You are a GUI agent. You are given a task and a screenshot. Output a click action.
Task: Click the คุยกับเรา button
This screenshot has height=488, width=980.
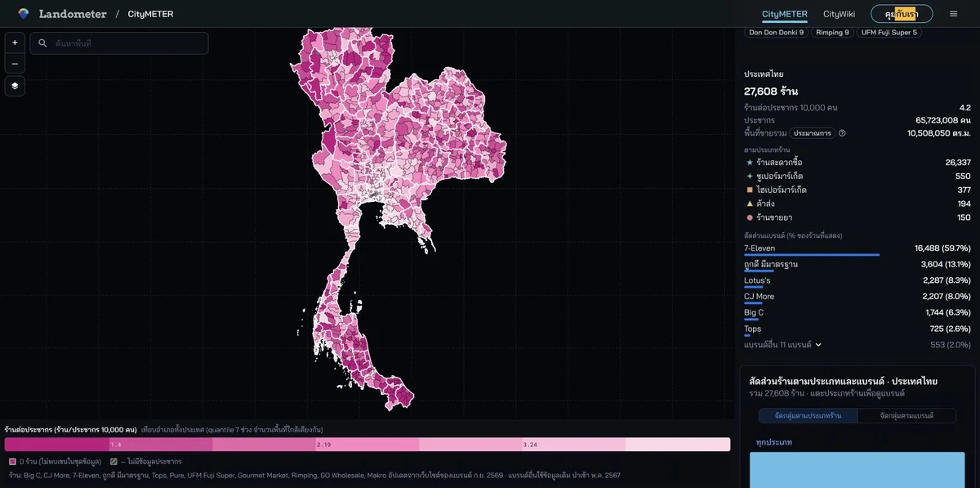(x=902, y=14)
